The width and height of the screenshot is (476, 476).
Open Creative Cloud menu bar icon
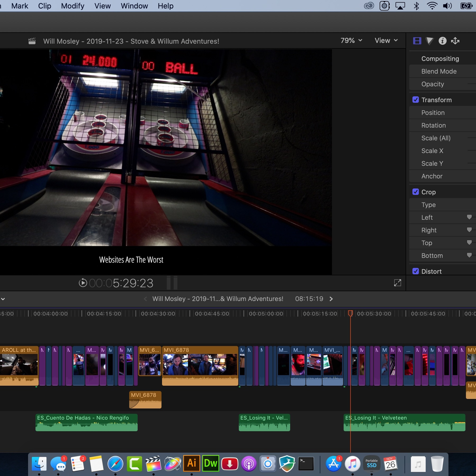point(369,6)
